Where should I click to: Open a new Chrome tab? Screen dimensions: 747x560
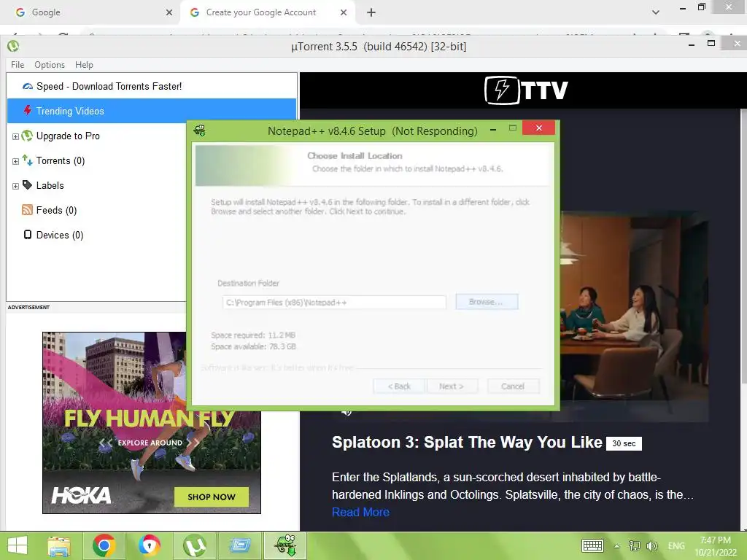click(x=371, y=12)
